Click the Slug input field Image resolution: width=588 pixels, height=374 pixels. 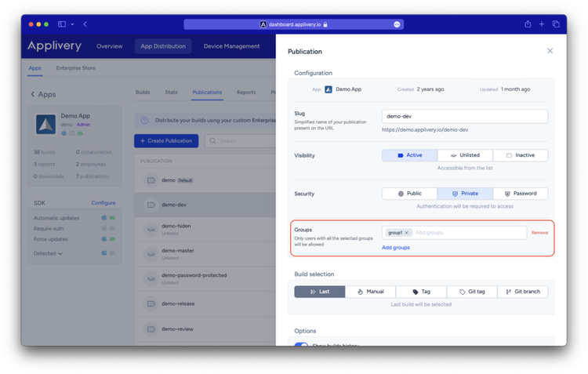click(x=465, y=116)
